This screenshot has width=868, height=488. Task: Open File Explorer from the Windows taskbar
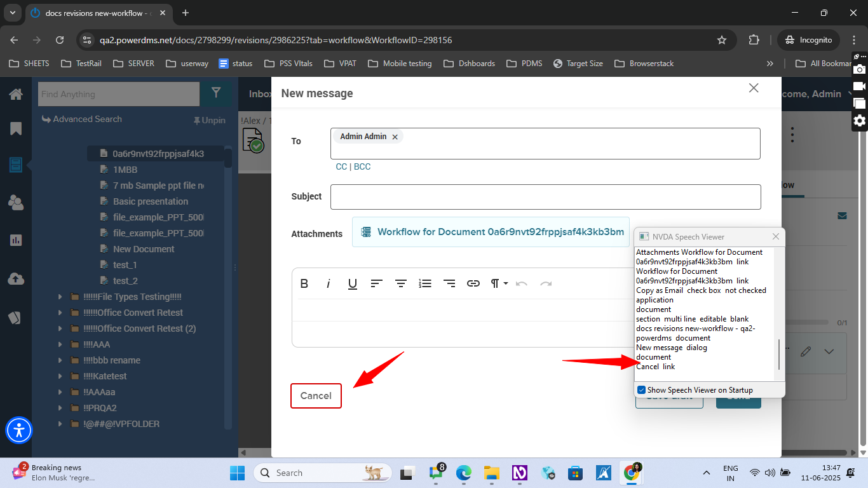tap(491, 473)
